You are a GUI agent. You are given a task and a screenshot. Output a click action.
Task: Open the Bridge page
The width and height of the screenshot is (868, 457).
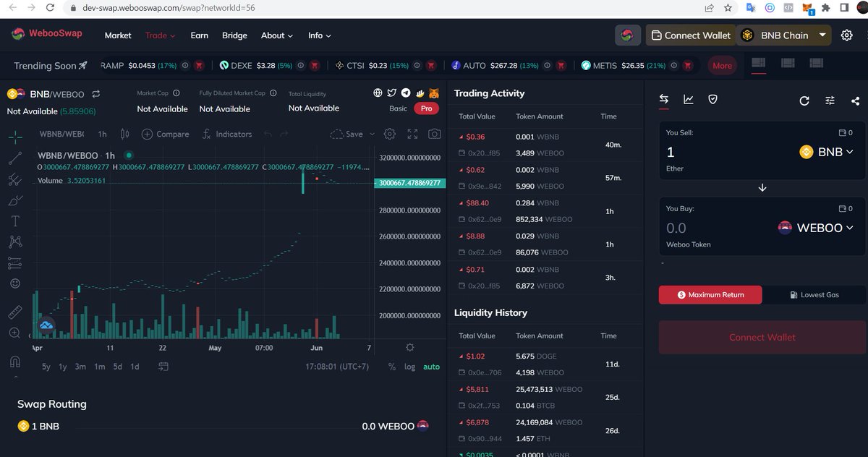pyautogui.click(x=234, y=35)
